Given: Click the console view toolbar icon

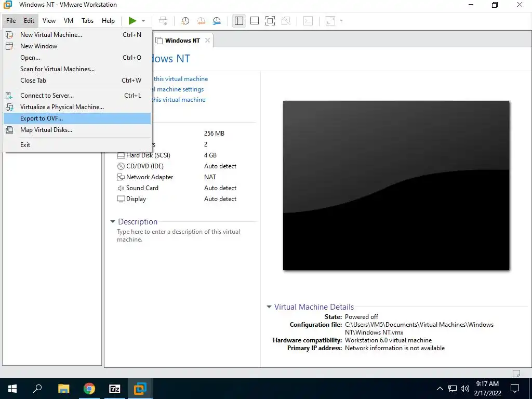Looking at the screenshot, I should 308,21.
